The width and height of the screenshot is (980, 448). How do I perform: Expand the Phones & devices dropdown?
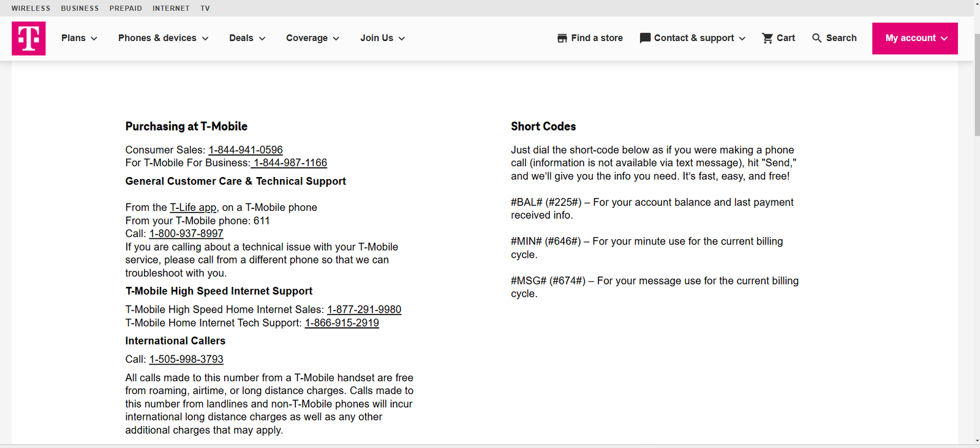pyautogui.click(x=162, y=38)
